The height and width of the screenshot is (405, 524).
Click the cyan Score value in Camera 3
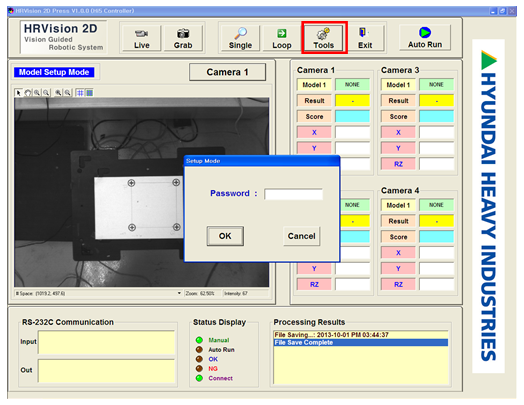point(436,116)
